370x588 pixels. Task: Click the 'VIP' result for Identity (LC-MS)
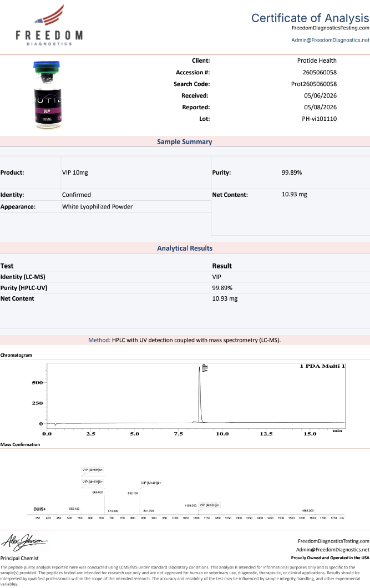point(217,277)
